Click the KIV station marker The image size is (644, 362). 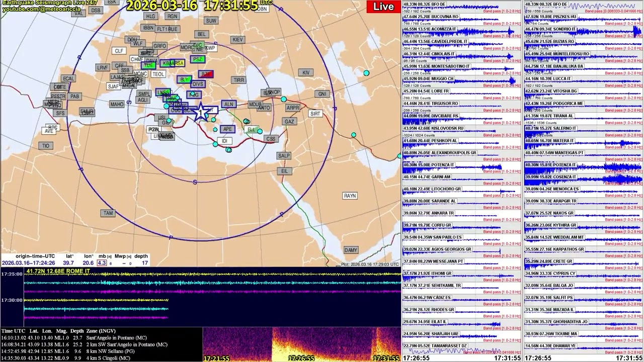[x=306, y=72]
